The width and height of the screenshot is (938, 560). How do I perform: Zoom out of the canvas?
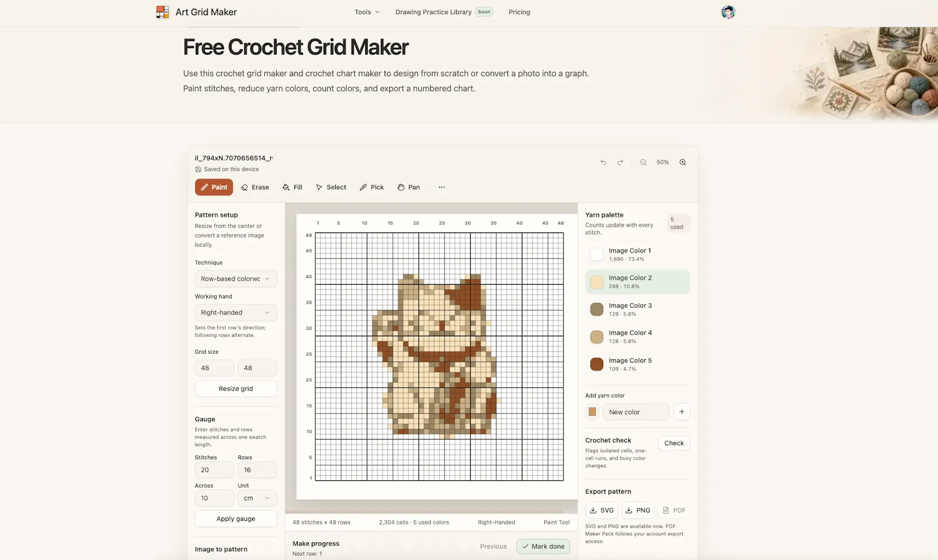tap(643, 162)
